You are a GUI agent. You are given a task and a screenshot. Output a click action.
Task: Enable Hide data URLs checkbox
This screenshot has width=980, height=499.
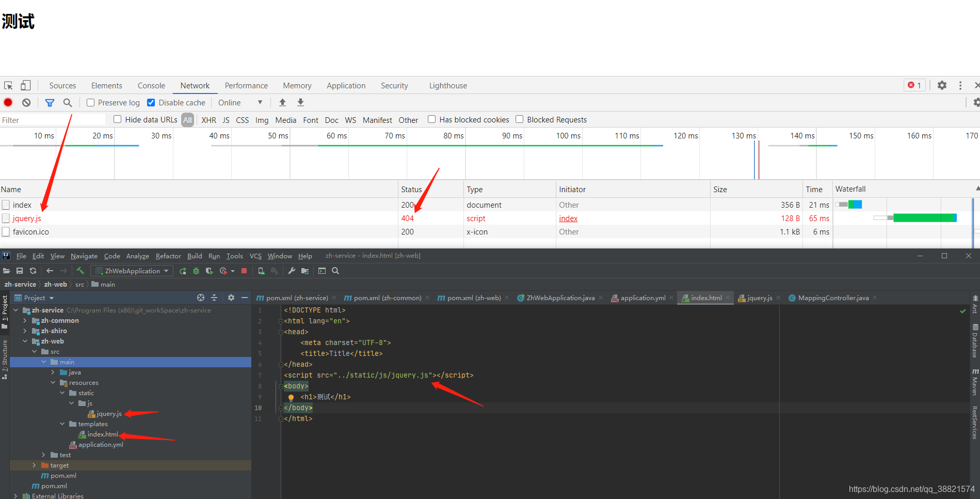118,119
